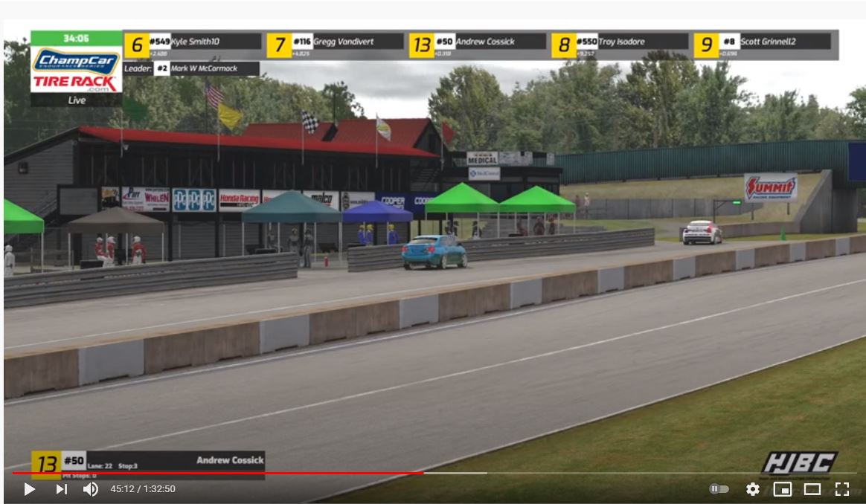Click the ChampCar Tire Rack logo
This screenshot has height=504, width=866.
76,70
